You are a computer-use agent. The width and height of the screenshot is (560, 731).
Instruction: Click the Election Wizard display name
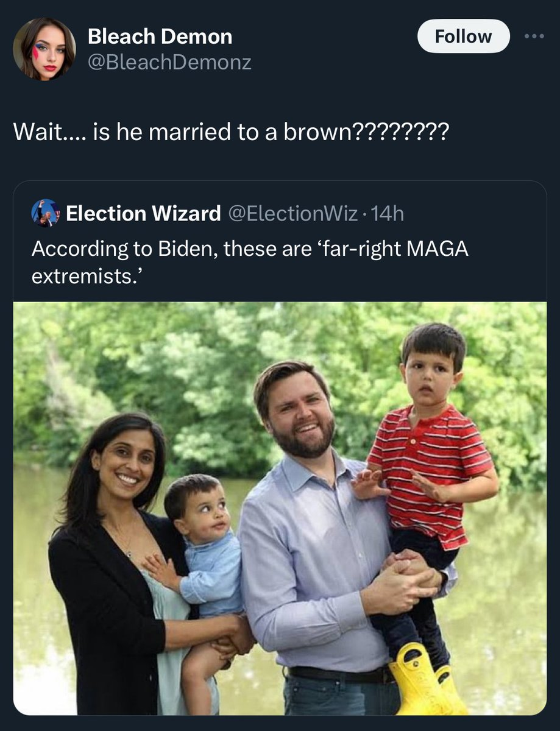point(143,213)
